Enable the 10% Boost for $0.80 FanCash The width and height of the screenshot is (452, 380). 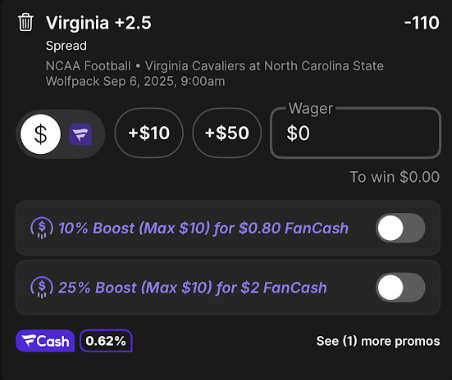pos(401,228)
